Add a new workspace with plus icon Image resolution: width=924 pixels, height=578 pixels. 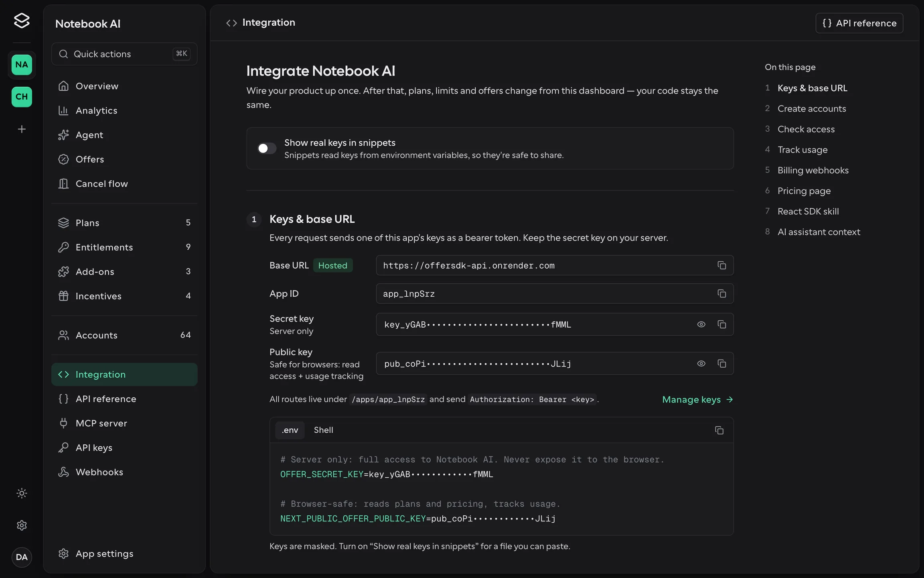tap(22, 129)
